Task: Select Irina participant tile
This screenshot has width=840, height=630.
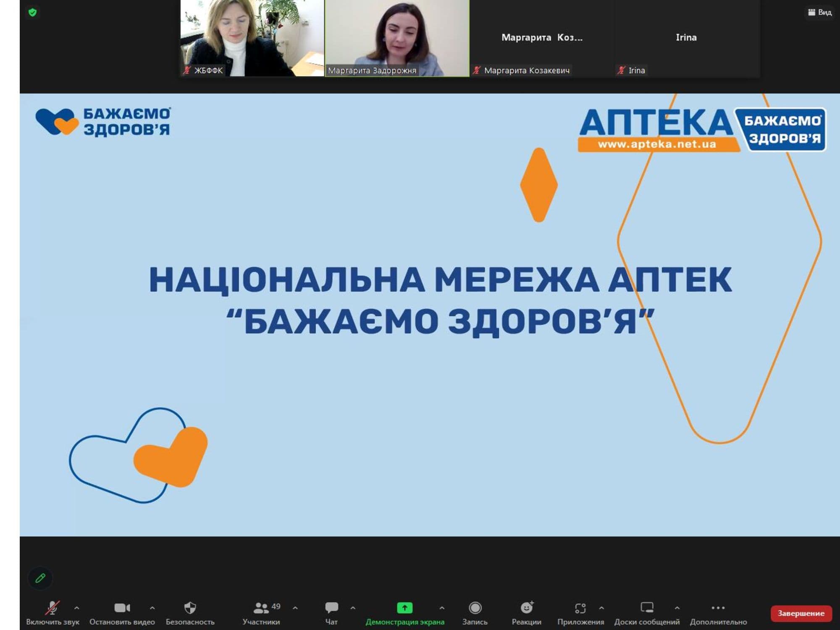Action: tap(687, 38)
